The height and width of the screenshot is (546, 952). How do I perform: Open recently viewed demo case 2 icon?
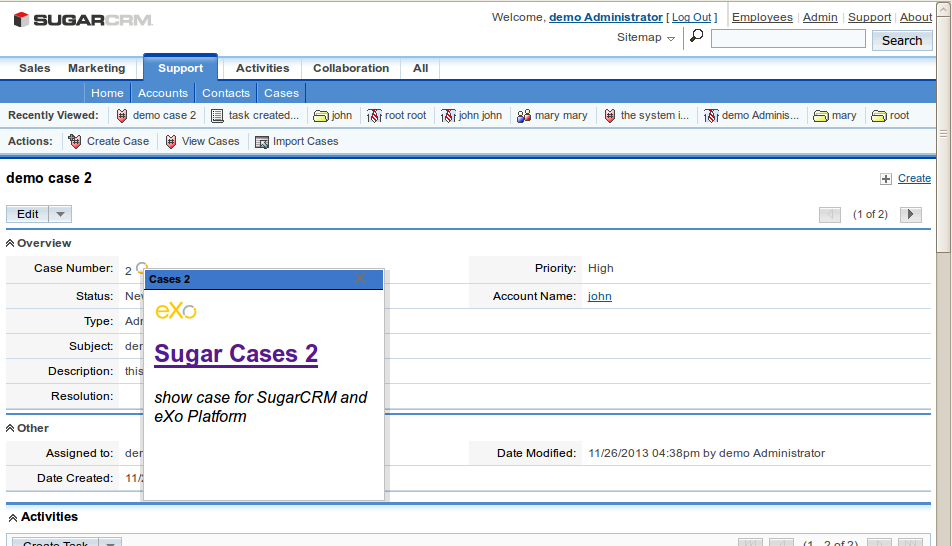click(121, 115)
